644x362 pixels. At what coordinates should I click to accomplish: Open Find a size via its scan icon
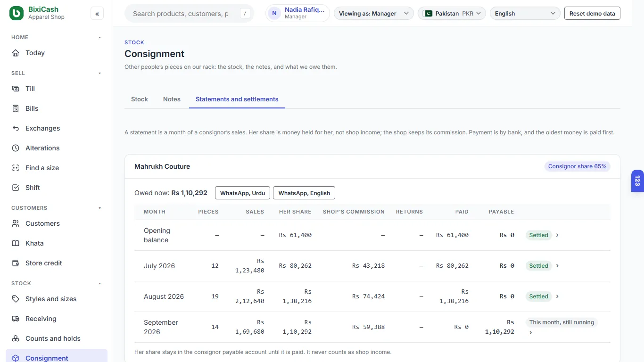click(x=16, y=168)
